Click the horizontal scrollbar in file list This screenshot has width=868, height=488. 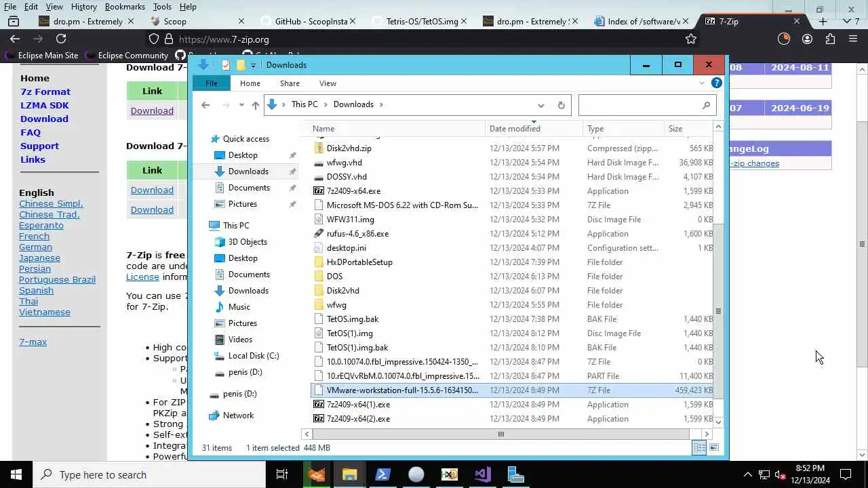(501, 434)
